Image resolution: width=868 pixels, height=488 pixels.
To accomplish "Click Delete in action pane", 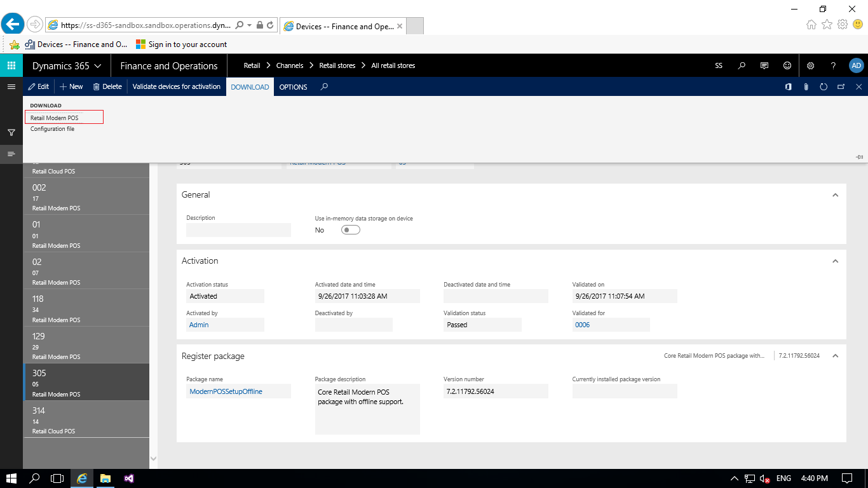I will pyautogui.click(x=107, y=86).
